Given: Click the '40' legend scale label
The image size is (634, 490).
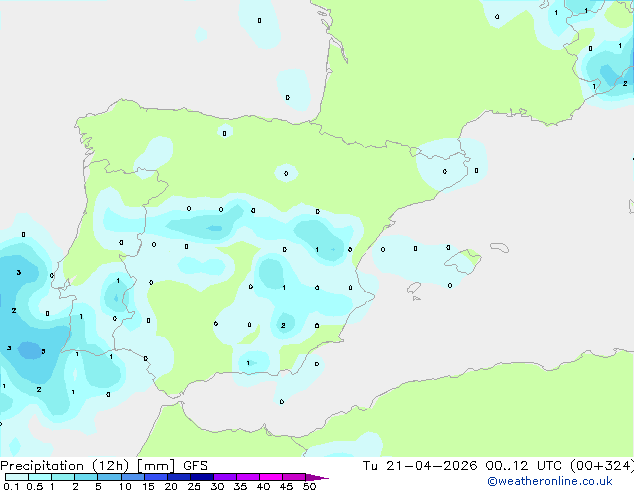Looking at the screenshot, I should (x=264, y=486).
